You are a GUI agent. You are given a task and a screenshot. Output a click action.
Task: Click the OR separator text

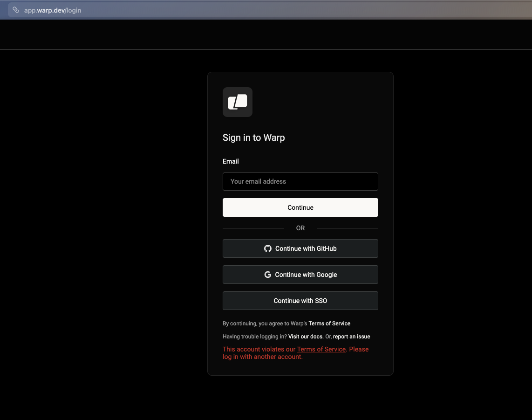pyautogui.click(x=300, y=228)
